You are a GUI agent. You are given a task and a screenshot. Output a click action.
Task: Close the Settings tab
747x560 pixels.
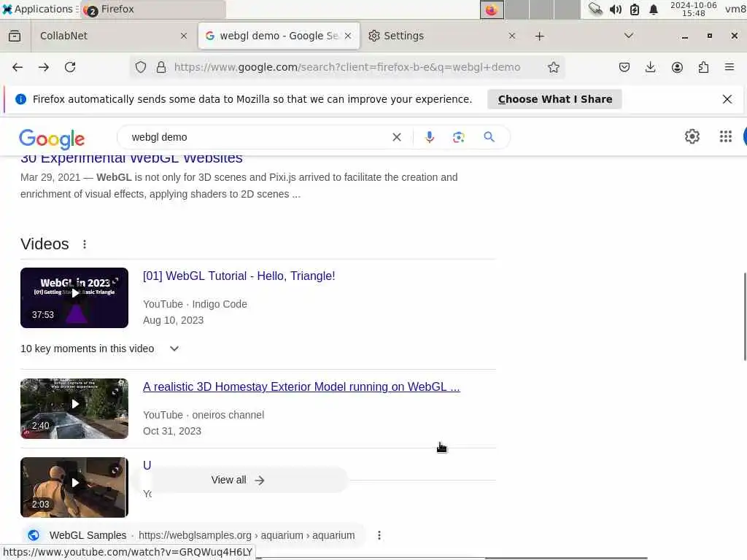click(511, 36)
